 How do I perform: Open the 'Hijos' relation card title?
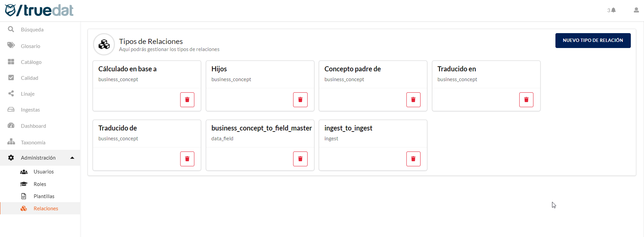pyautogui.click(x=219, y=69)
